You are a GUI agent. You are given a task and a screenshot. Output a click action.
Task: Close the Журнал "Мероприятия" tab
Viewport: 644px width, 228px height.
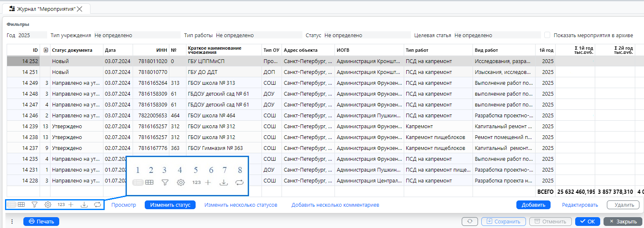tap(80, 9)
